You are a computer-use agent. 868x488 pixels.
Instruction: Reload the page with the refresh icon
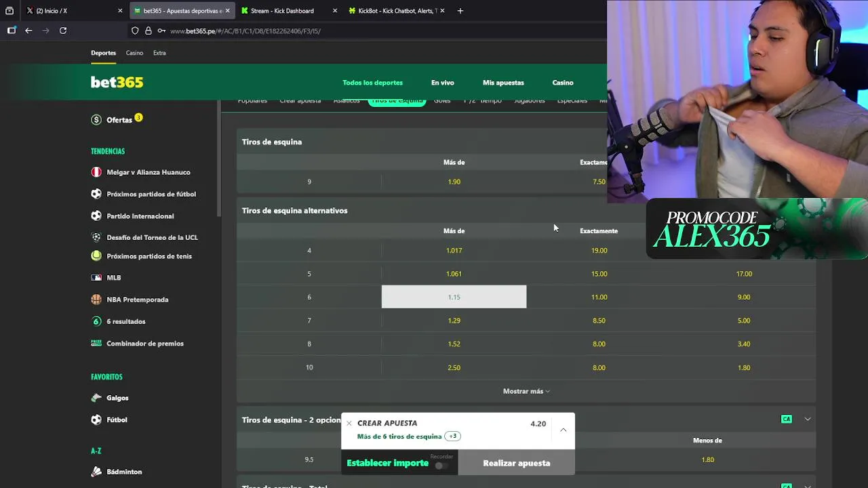coord(63,30)
